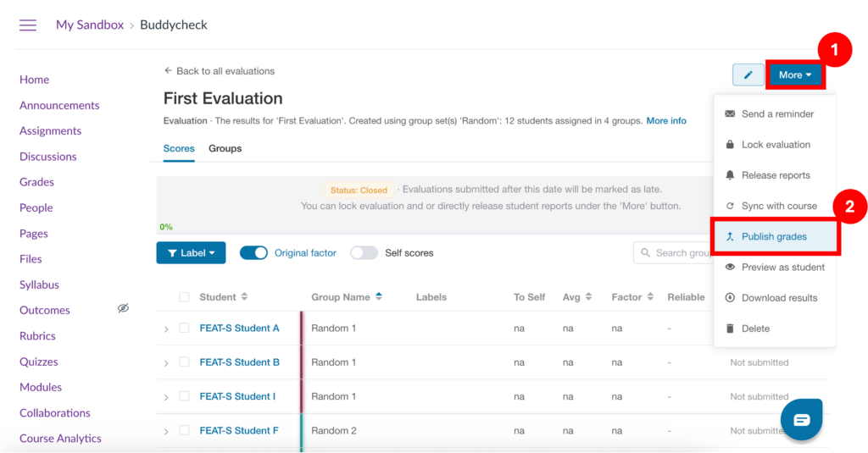Expand the FEAT-S Student A row
Image resolution: width=868 pixels, height=453 pixels.
pos(166,329)
